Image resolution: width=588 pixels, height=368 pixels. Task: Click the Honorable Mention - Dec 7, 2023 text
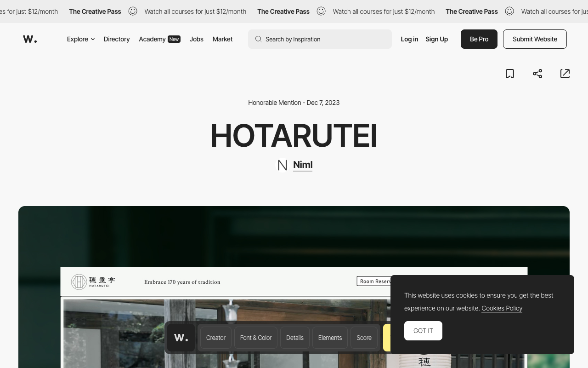(x=294, y=103)
